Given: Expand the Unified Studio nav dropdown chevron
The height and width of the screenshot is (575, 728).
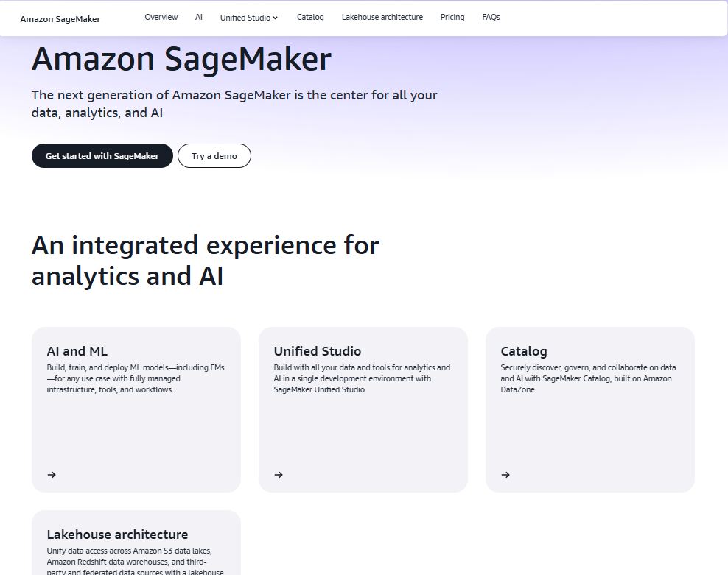Looking at the screenshot, I should [x=276, y=18].
